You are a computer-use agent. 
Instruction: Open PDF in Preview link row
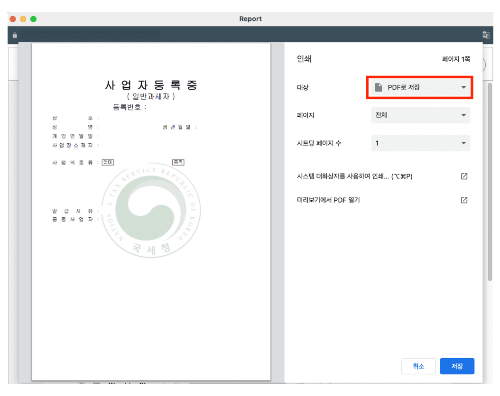382,200
